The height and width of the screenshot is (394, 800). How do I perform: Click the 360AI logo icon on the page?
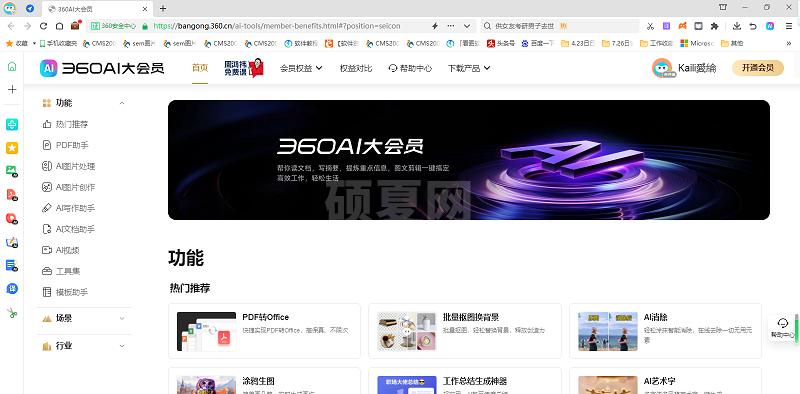coord(49,68)
